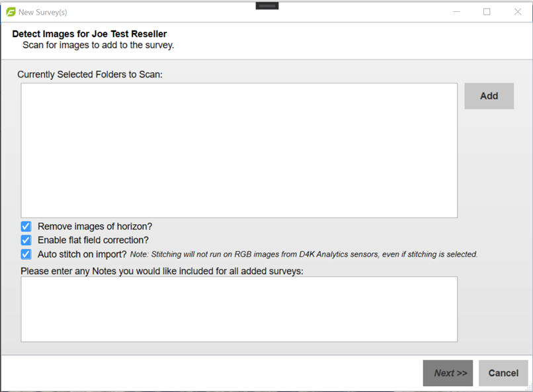Image resolution: width=533 pixels, height=392 pixels.
Task: Add a folder to scan
Action: 489,96
